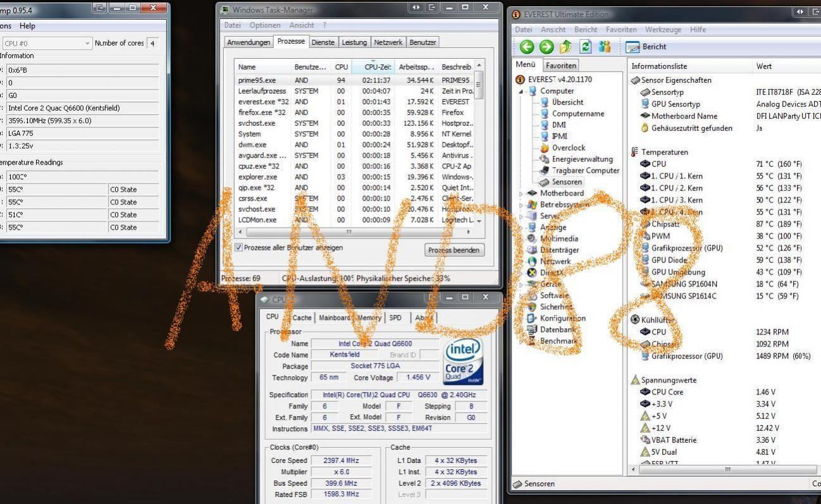This screenshot has width=821, height=504.
Task: Expand the Motherboard node in EVEREST tree
Action: click(x=521, y=194)
